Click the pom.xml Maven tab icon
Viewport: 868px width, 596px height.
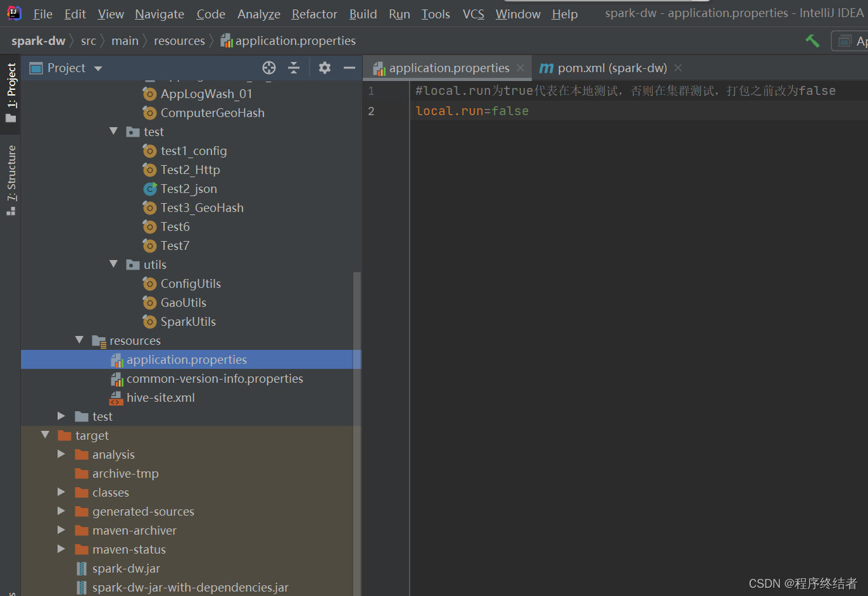[x=546, y=68]
